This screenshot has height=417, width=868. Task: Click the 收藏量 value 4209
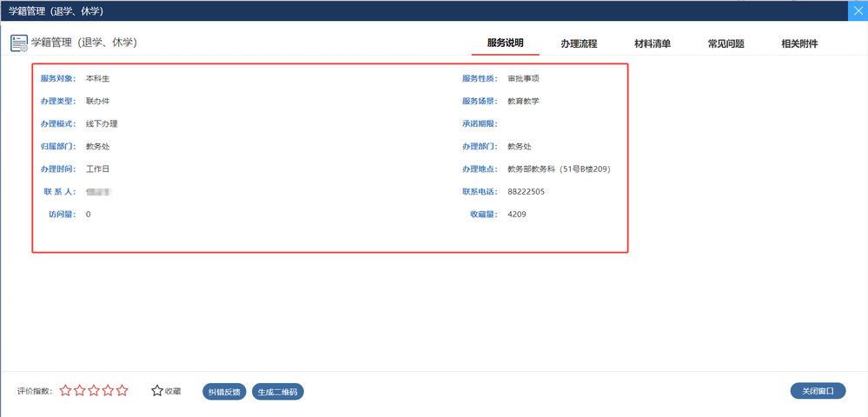[x=517, y=214]
